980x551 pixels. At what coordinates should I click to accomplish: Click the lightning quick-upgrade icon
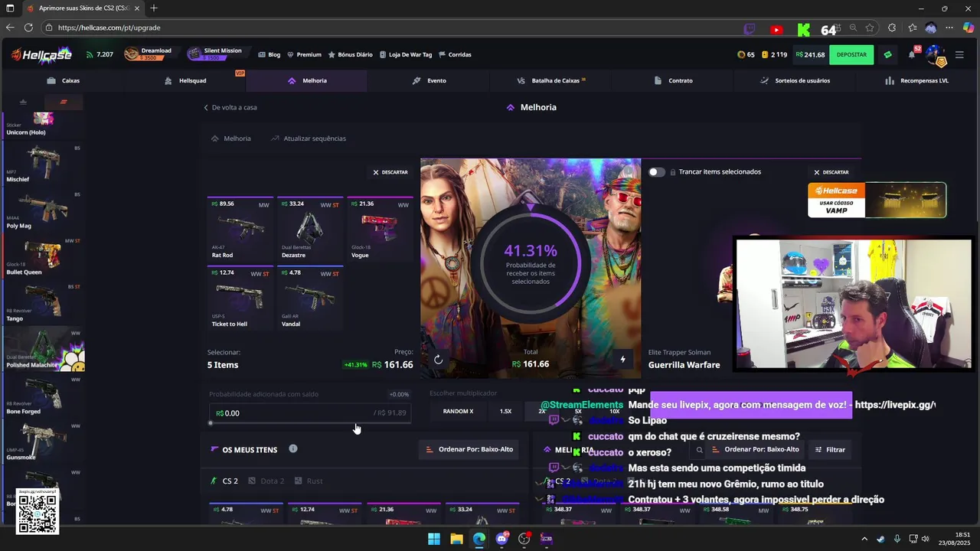[622, 360]
